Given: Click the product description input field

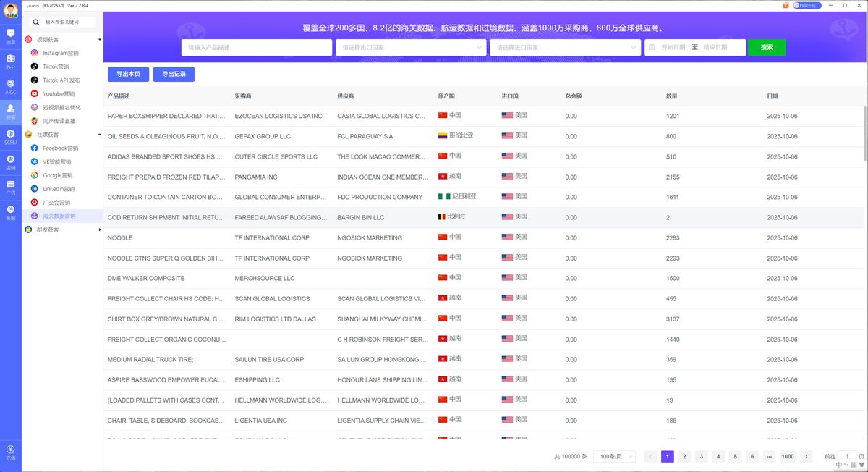Looking at the screenshot, I should [x=257, y=48].
